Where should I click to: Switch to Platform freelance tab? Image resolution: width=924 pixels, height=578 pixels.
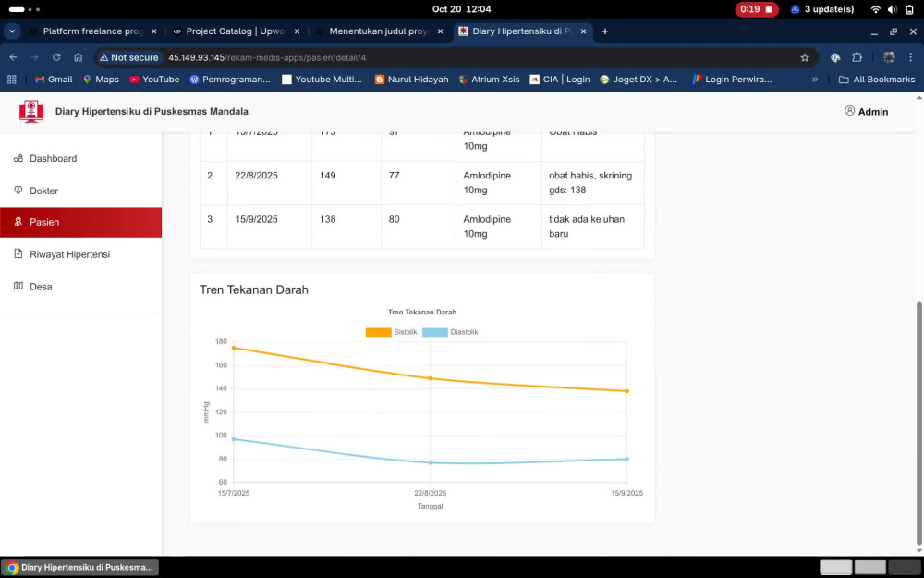click(92, 31)
